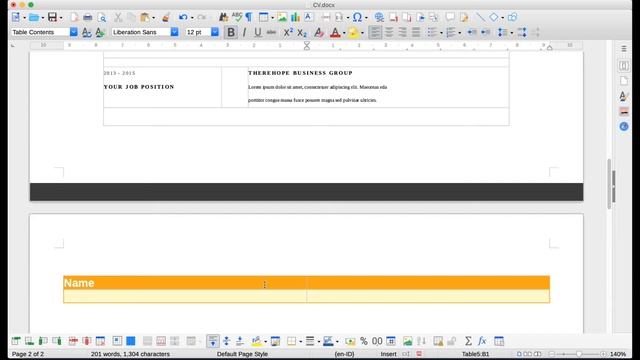Viewport: 640px width, 360px height.
Task: Toggle Bold formatting
Action: coord(231,32)
